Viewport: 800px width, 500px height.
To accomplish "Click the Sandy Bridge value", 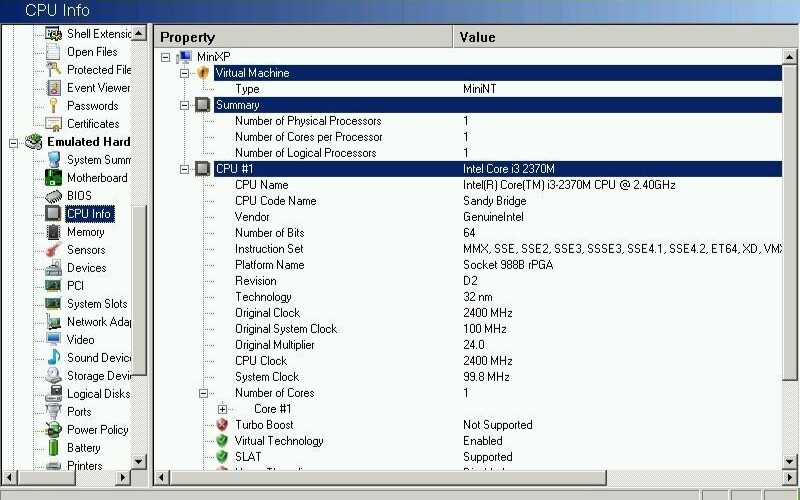I will [x=494, y=201].
